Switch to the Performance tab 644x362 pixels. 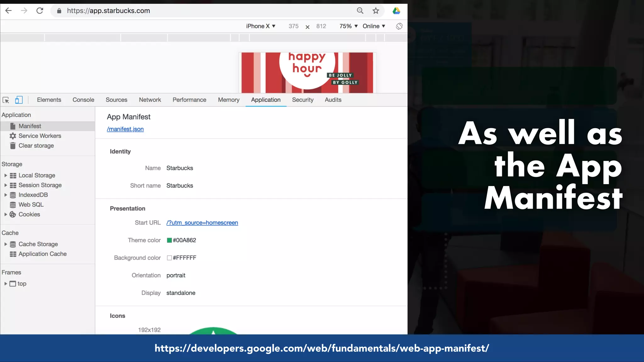click(x=189, y=100)
